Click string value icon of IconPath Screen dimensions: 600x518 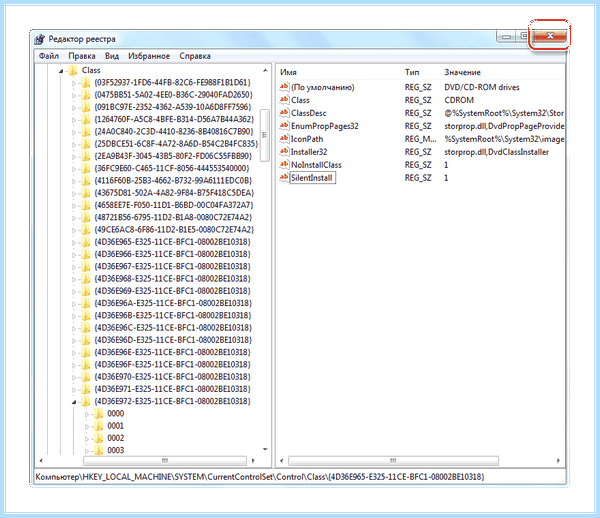click(284, 138)
